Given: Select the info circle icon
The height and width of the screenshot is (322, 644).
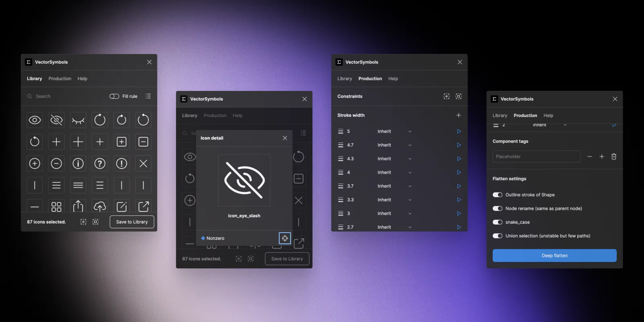Looking at the screenshot, I should (x=78, y=163).
